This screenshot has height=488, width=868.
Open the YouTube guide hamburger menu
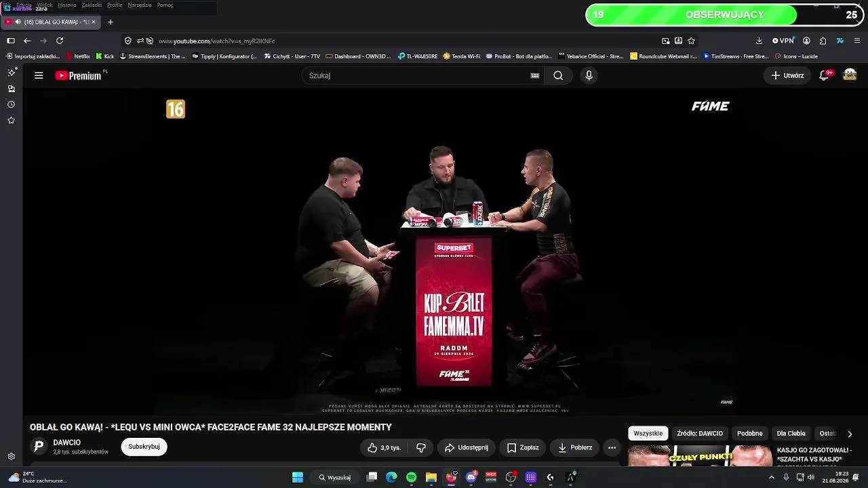point(39,76)
